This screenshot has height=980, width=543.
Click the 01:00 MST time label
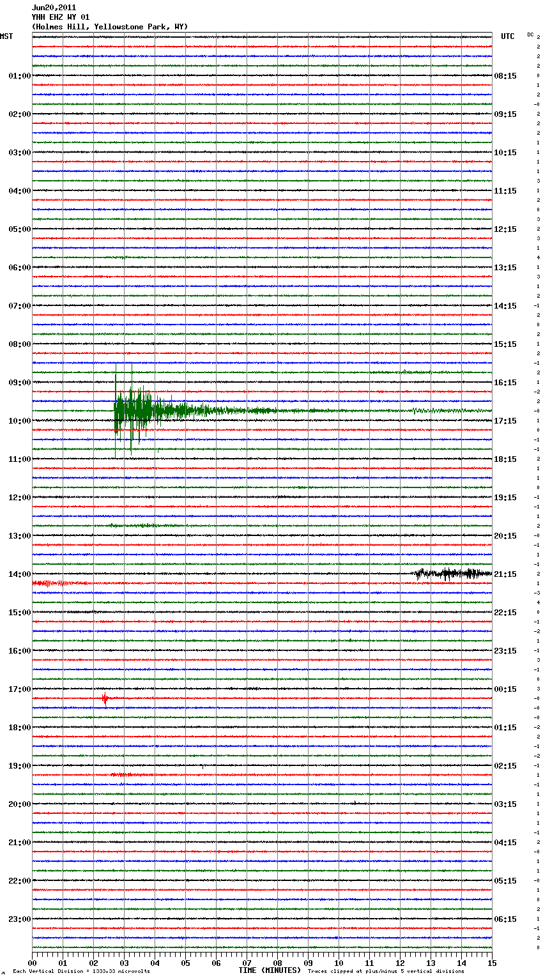tap(20, 76)
